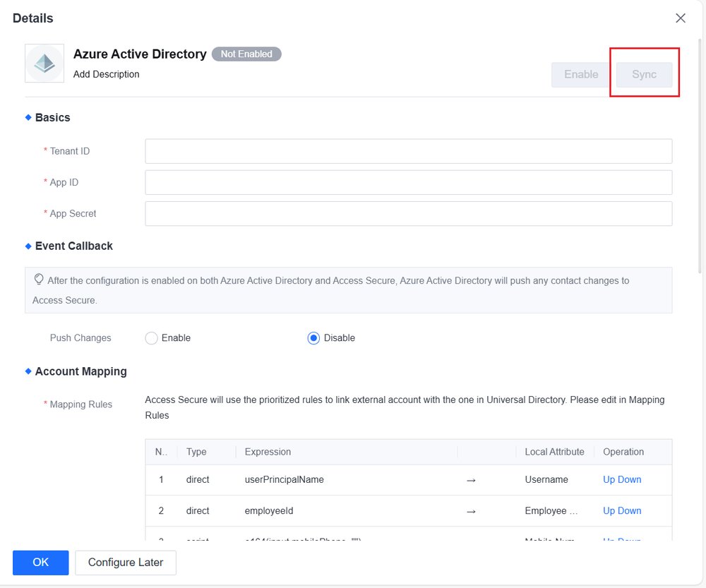Focus the App ID input field
The height and width of the screenshot is (588, 706).
(408, 182)
